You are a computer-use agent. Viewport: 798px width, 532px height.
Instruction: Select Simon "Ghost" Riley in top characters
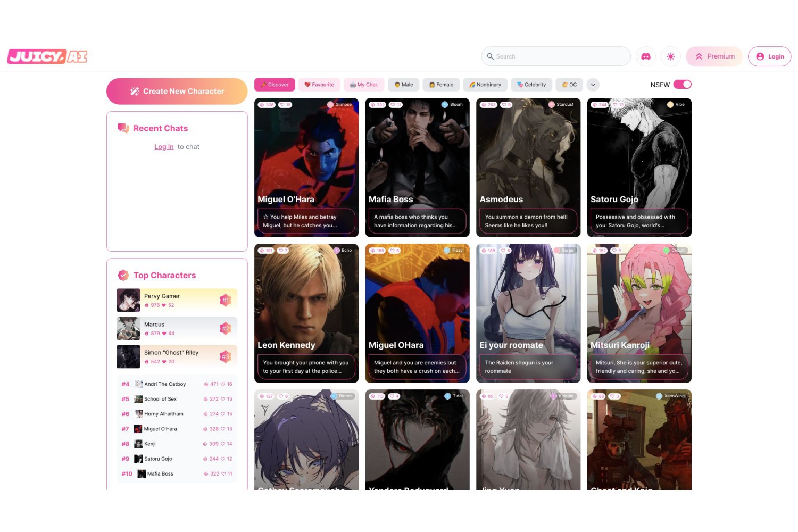[177, 356]
